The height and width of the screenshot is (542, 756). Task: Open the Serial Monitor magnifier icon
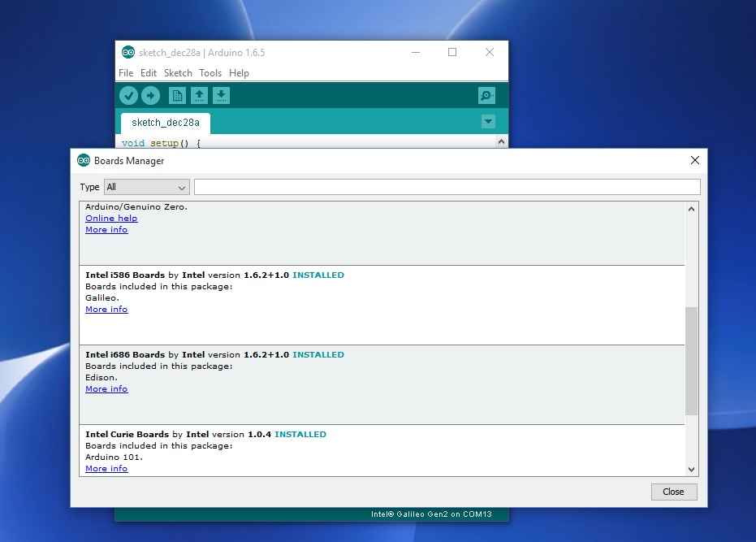point(486,96)
